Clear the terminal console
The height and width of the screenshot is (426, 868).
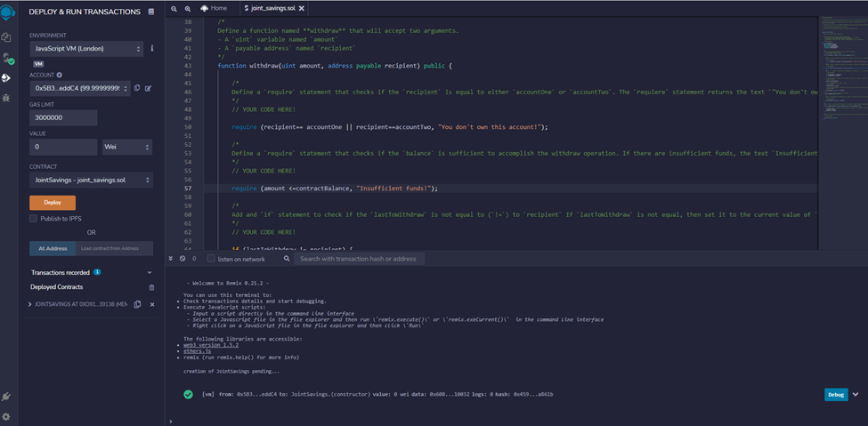[x=183, y=259]
